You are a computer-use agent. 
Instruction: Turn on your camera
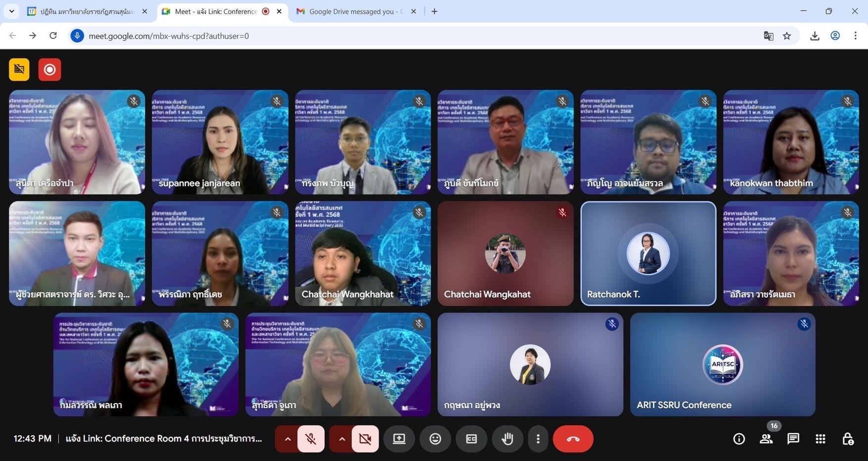pyautogui.click(x=365, y=439)
